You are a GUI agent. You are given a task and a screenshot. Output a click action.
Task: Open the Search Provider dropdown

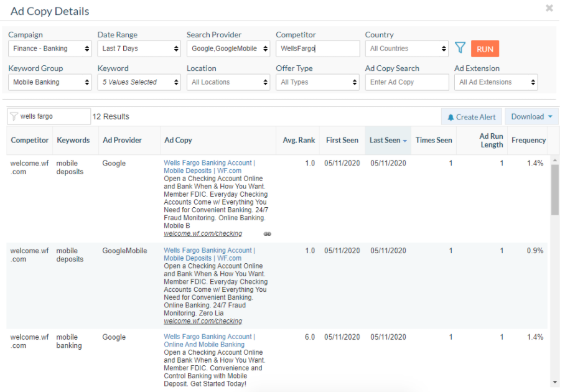pos(228,49)
